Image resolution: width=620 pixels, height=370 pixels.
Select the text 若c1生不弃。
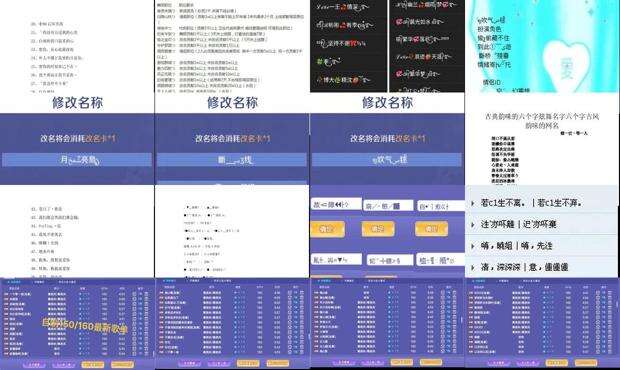(x=559, y=203)
